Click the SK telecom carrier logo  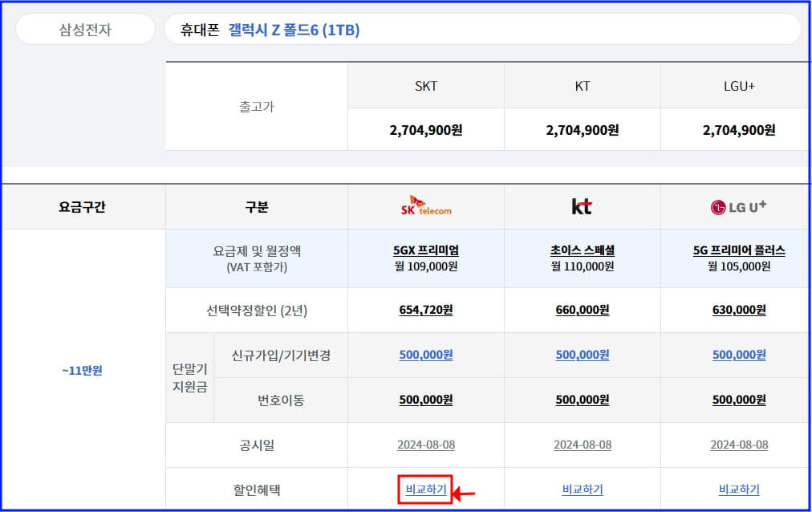pyautogui.click(x=425, y=207)
